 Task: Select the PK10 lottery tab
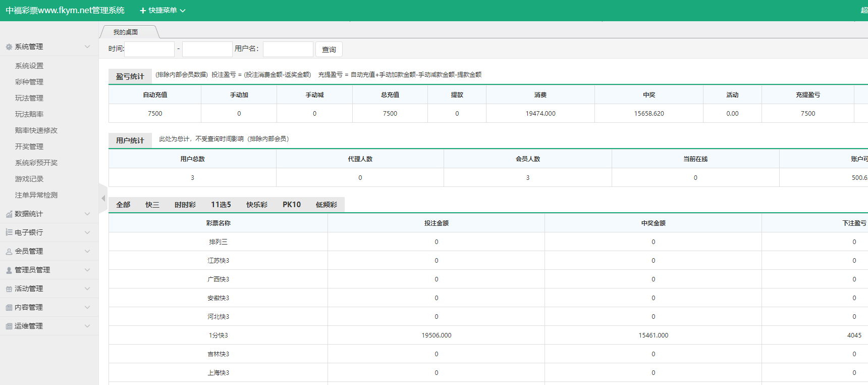click(x=291, y=205)
